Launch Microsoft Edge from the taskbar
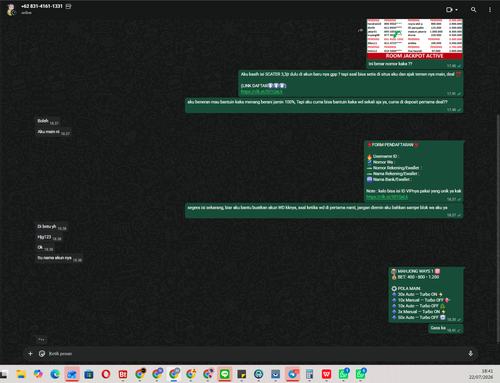This screenshot has height=383, width=500. (x=55, y=374)
